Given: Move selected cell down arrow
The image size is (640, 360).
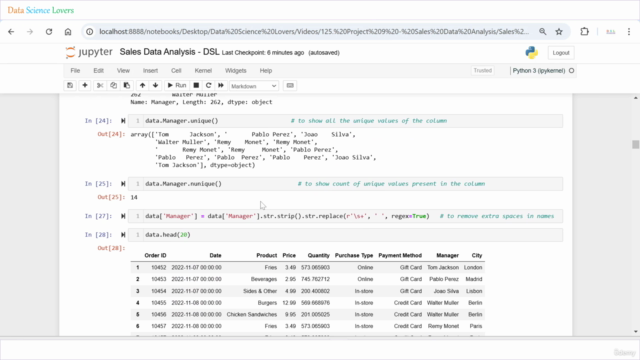Looking at the screenshot, I should (x=156, y=85).
